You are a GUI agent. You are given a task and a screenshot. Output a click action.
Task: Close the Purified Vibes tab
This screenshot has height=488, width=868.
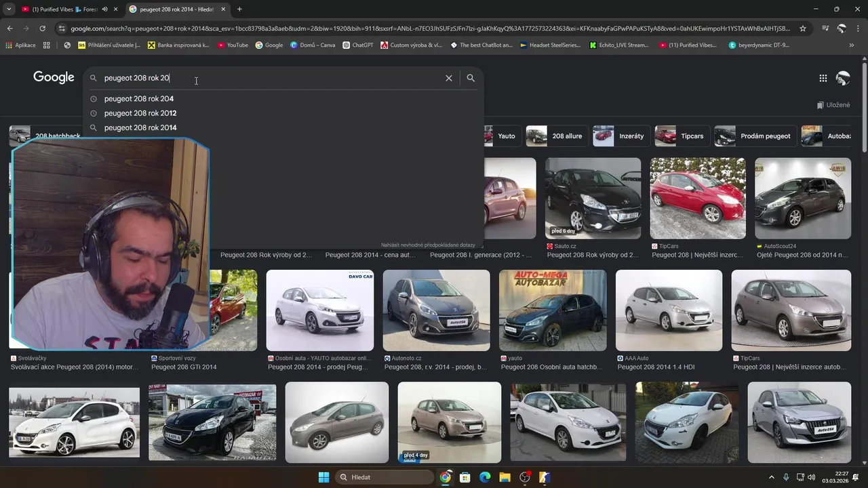click(x=115, y=9)
